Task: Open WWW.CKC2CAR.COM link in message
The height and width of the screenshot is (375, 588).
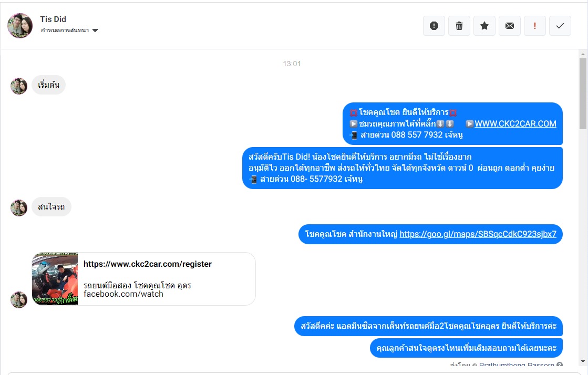Action: [x=515, y=124]
